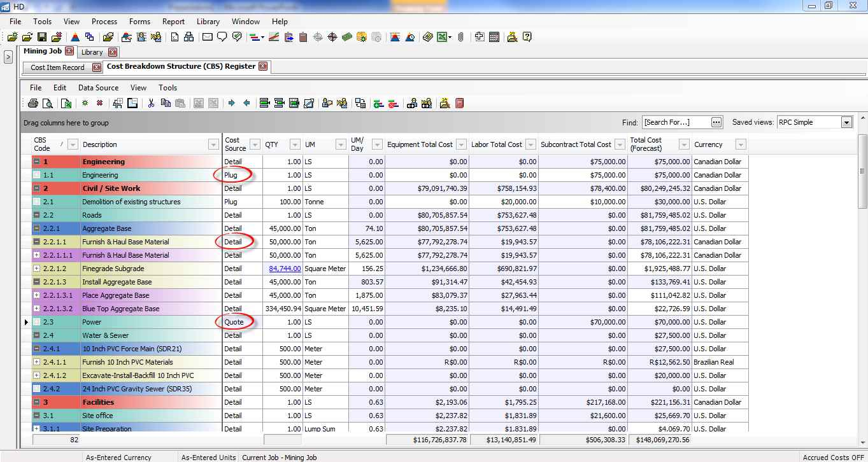Click the ellipsis button beside Find field
The height and width of the screenshot is (462, 868).
(716, 122)
